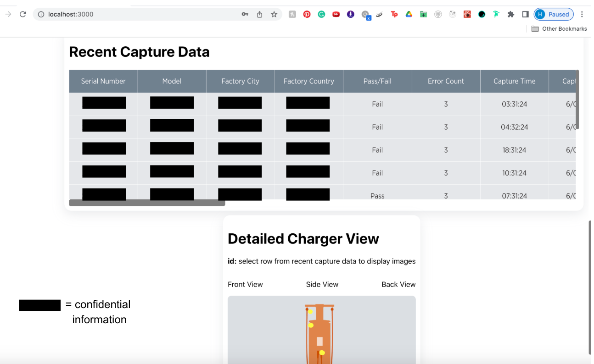Screen dimensions: 594x364
Task: Open the Paused profile button
Action: pyautogui.click(x=554, y=14)
